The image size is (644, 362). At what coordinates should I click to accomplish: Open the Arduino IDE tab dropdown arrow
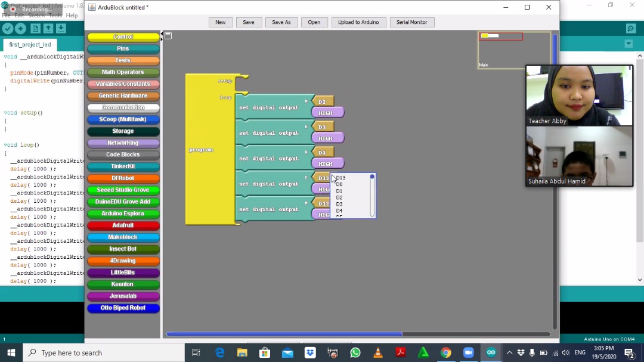coord(628,44)
